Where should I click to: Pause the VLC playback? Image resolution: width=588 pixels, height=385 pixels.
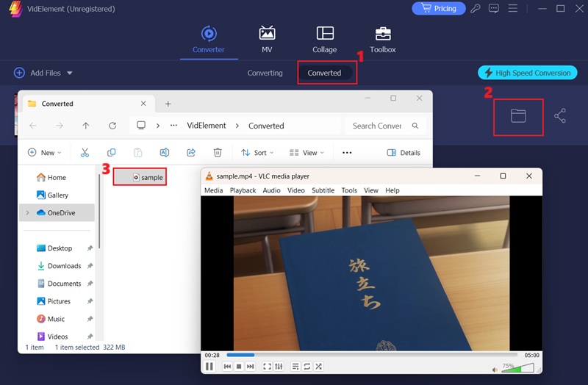209,366
